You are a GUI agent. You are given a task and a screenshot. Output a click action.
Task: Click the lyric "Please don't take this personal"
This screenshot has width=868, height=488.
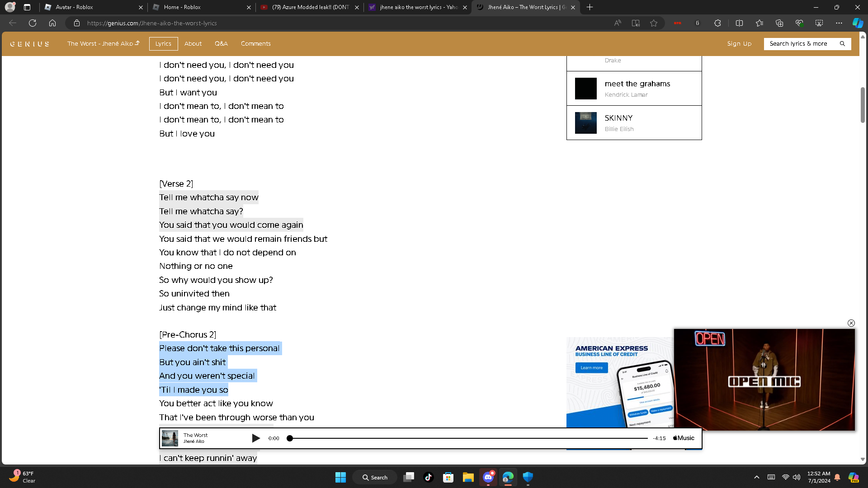219,348
